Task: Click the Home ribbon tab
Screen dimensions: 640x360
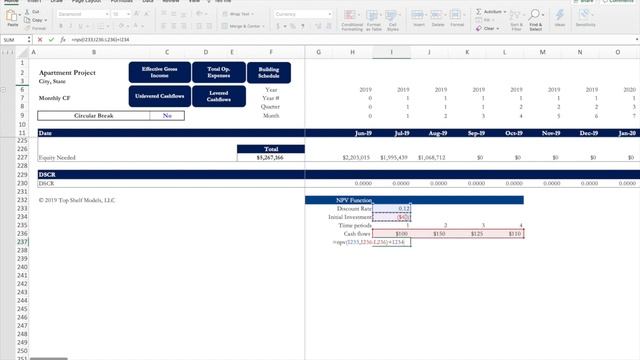Action: pyautogui.click(x=11, y=2)
